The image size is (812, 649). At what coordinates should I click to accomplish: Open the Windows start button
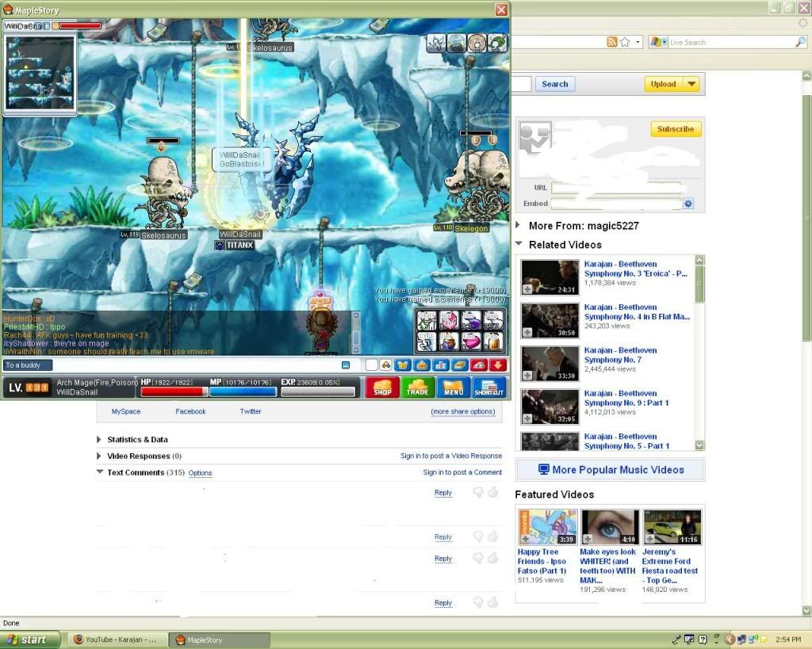30,639
